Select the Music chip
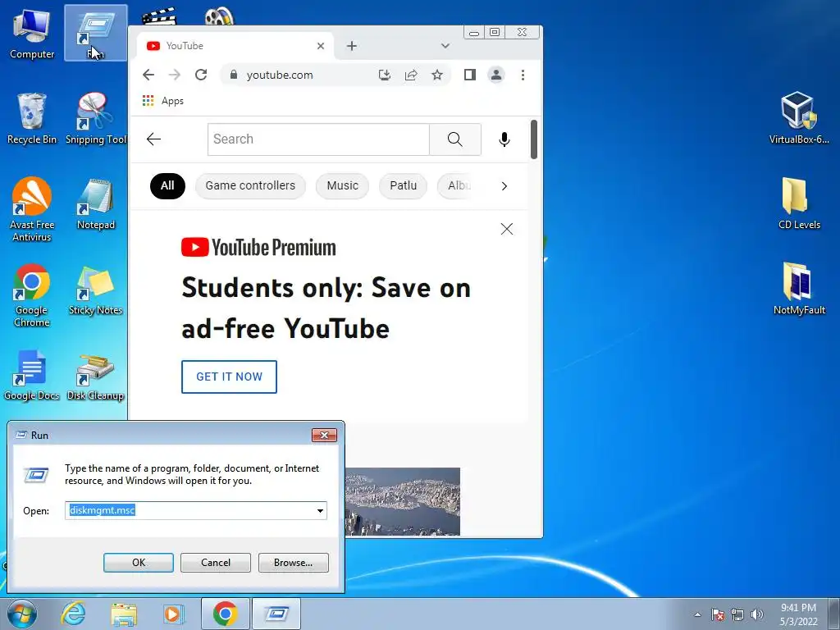 click(x=342, y=186)
